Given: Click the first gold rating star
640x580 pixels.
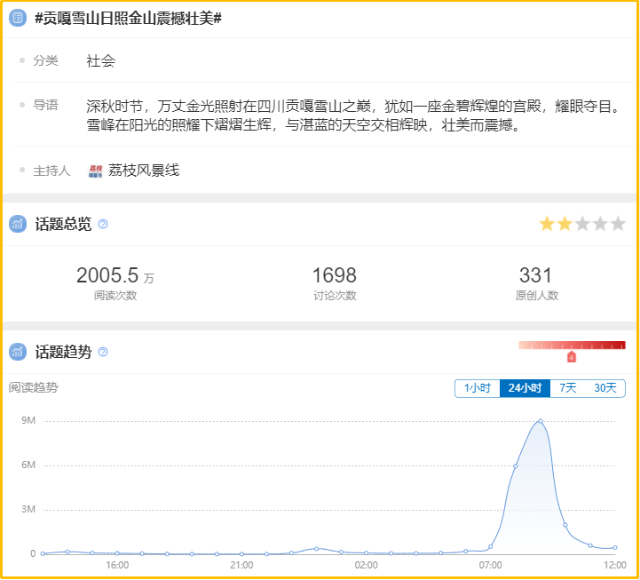Looking at the screenshot, I should [x=547, y=224].
